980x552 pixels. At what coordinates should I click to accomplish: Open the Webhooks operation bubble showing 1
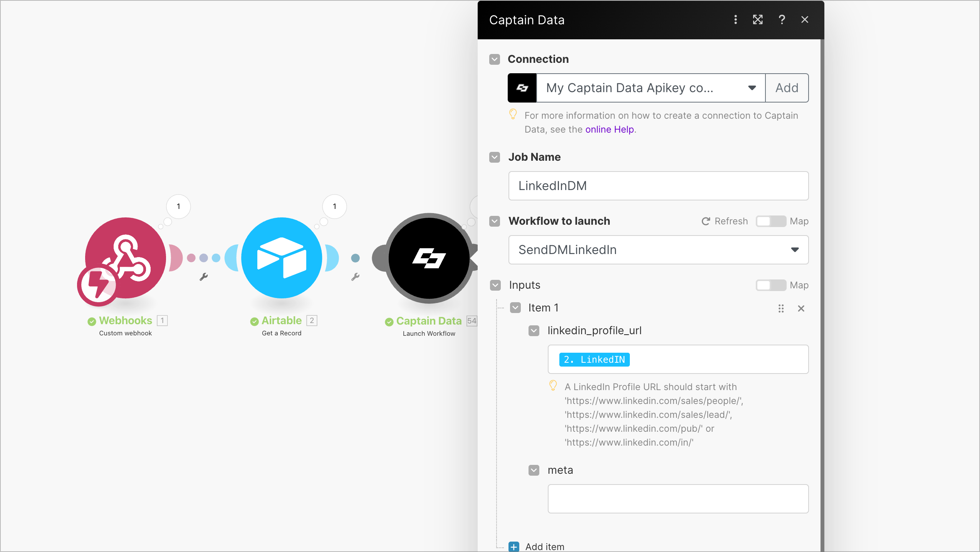click(178, 206)
